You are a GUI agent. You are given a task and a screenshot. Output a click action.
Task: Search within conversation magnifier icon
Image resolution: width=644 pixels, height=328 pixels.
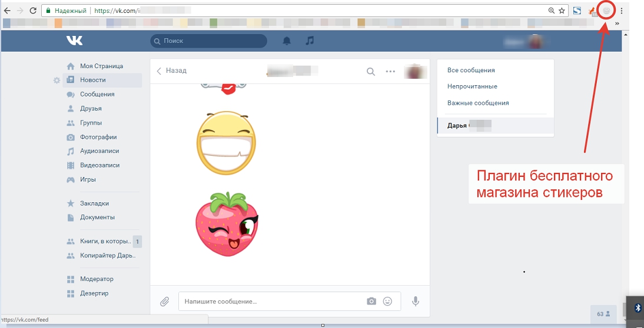click(371, 72)
